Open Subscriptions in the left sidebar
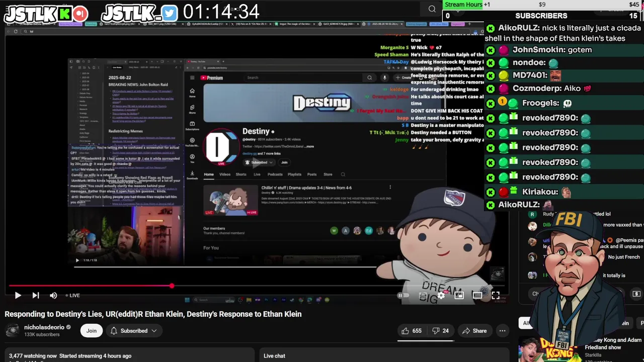Screen dimensions: 644x362 [192, 125]
